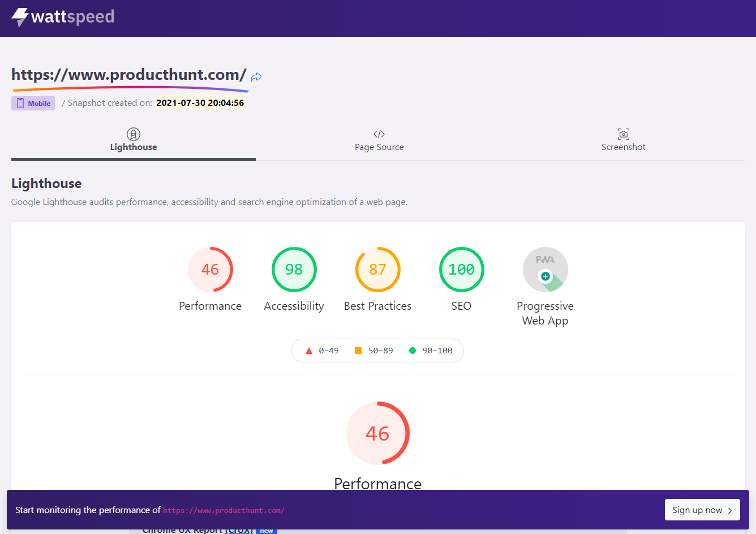
Task: Open the Lighthouse tab
Action: click(x=134, y=140)
